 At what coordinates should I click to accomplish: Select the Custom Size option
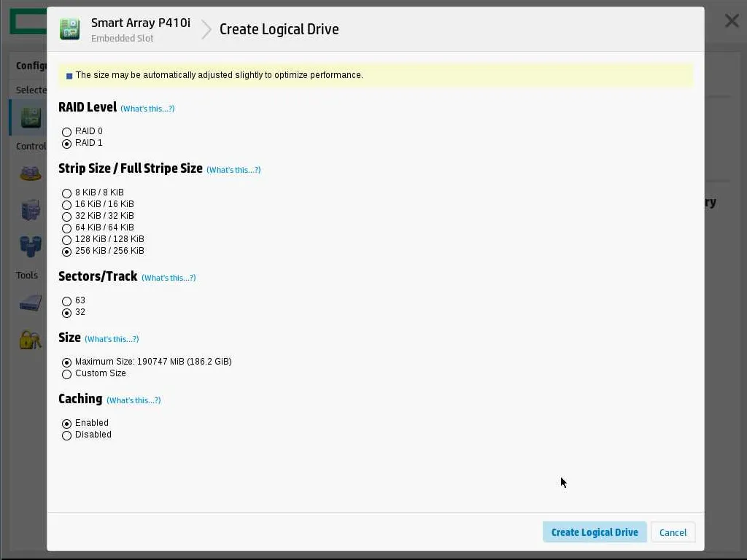point(66,374)
